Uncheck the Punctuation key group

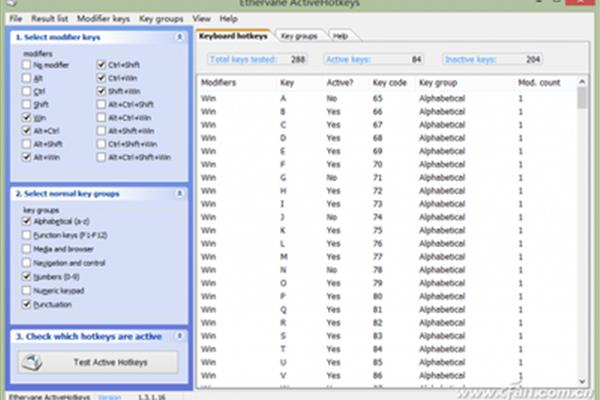[x=26, y=304]
